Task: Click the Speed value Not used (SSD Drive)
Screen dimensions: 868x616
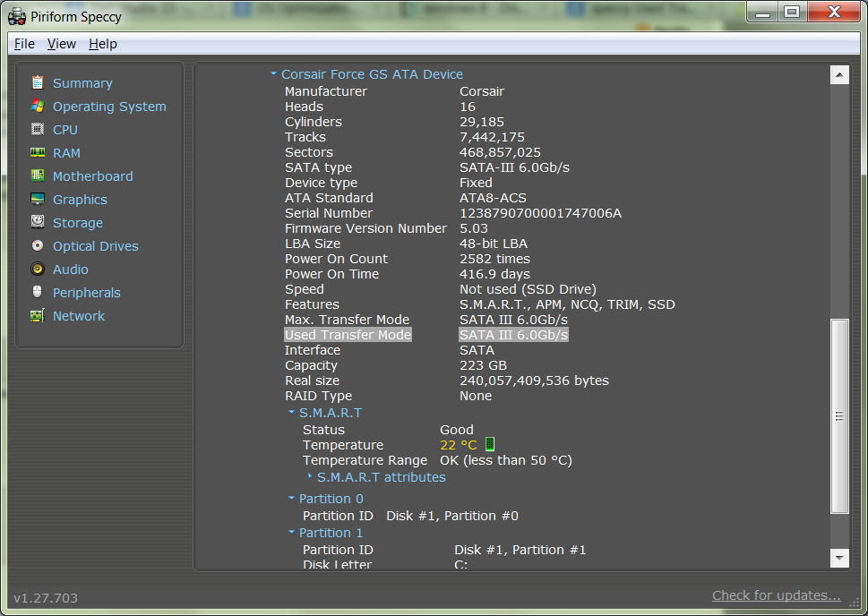Action: 528,289
